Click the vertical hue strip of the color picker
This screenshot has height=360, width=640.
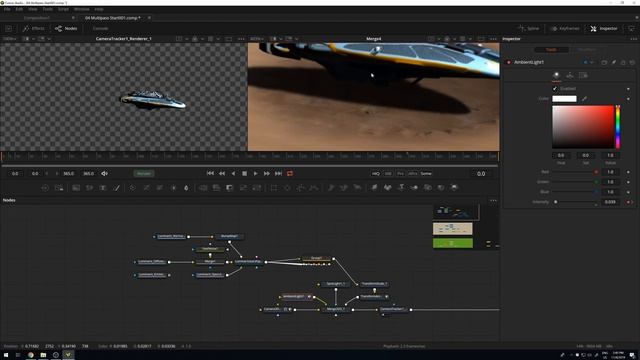pos(618,127)
